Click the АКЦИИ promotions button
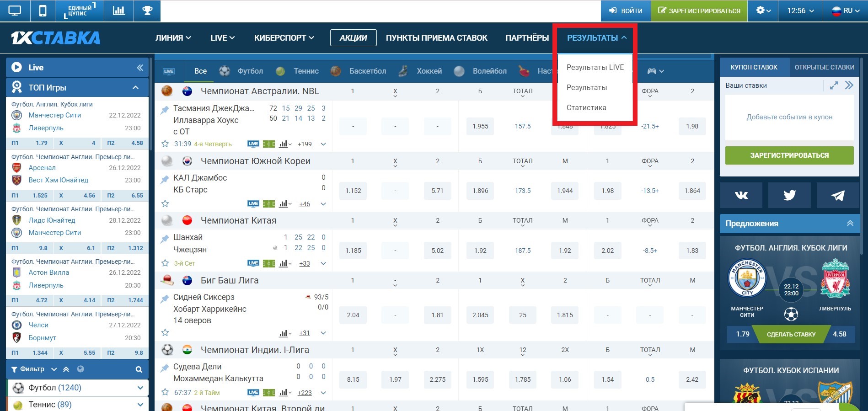 [353, 38]
